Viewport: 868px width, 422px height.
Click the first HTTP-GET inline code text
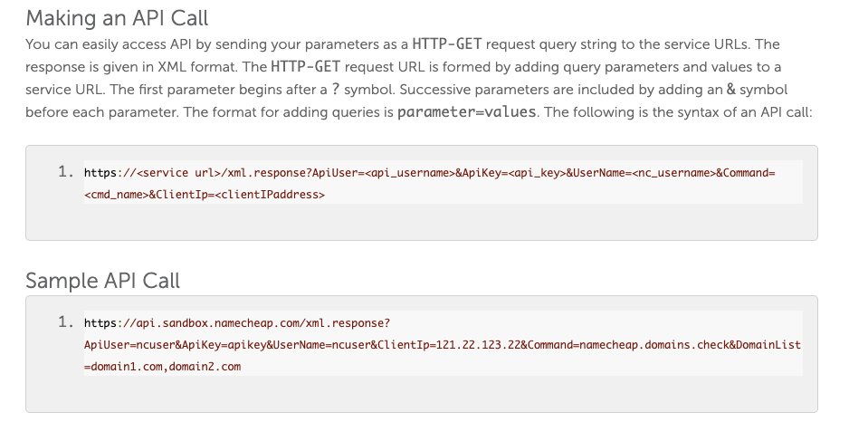447,44
